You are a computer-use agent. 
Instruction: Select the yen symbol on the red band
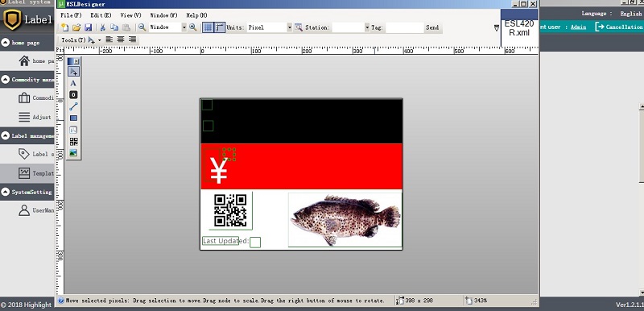(218, 170)
